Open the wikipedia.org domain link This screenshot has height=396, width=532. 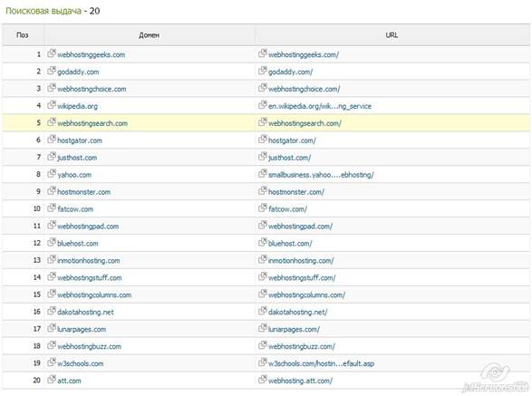click(x=77, y=106)
